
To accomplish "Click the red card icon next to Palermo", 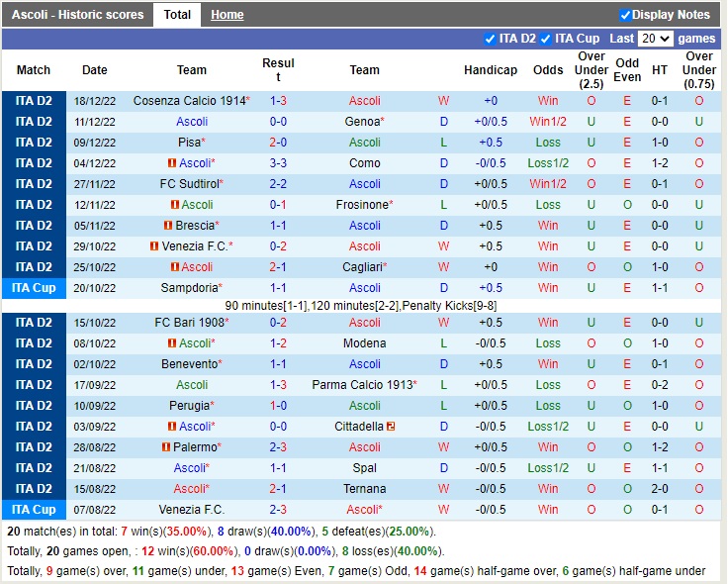I will click(164, 447).
